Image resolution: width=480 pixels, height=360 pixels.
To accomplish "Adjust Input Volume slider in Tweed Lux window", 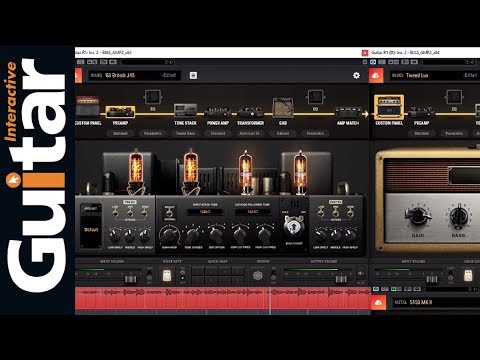I will coord(432,279).
